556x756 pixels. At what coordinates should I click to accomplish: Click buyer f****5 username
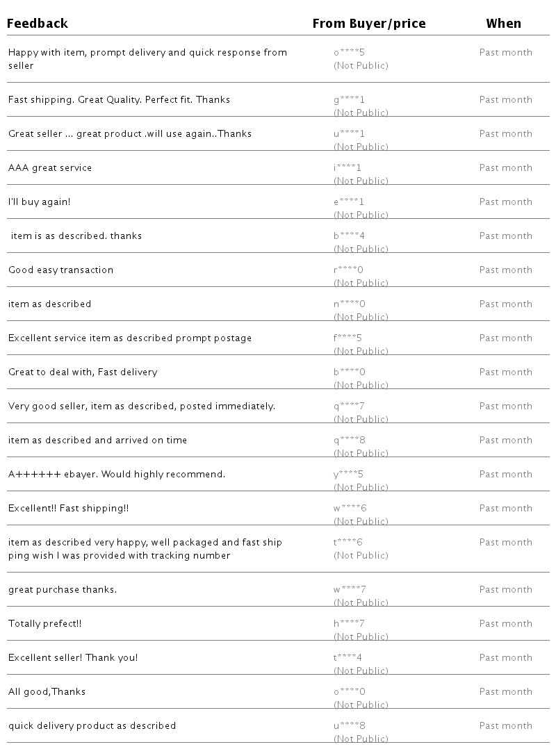(347, 338)
